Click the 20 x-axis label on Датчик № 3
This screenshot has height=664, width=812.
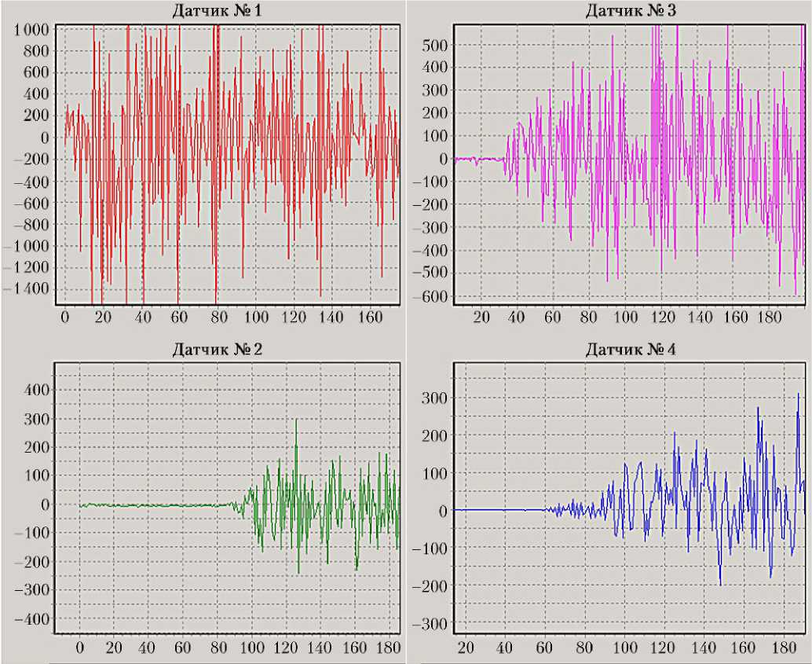tap(481, 317)
